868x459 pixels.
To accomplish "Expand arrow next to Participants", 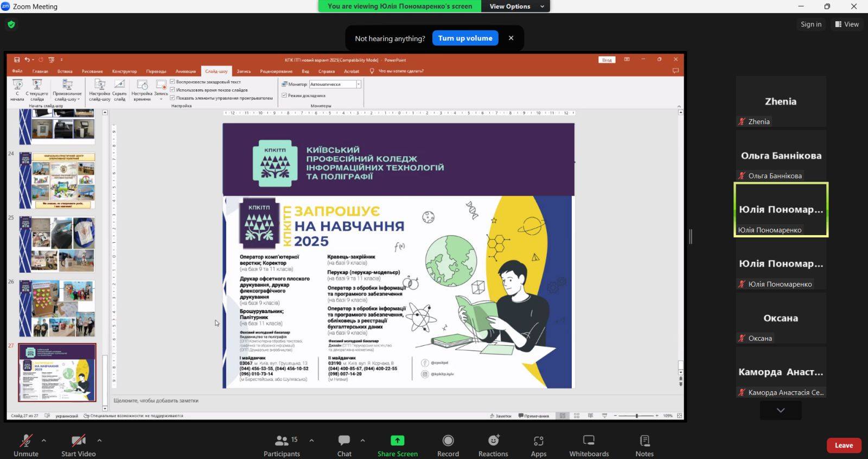I will (x=311, y=440).
